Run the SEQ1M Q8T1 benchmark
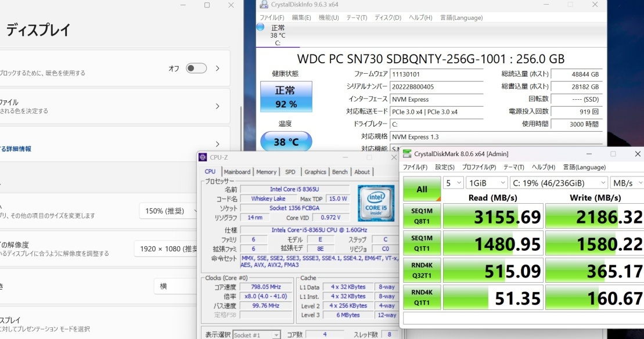The height and width of the screenshot is (339, 644). point(422,216)
